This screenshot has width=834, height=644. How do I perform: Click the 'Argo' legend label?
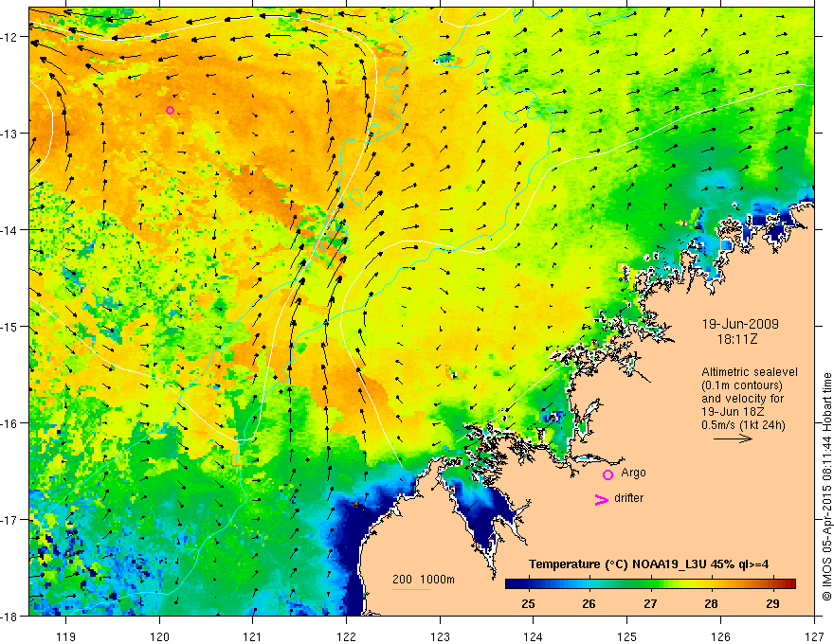pos(633,473)
